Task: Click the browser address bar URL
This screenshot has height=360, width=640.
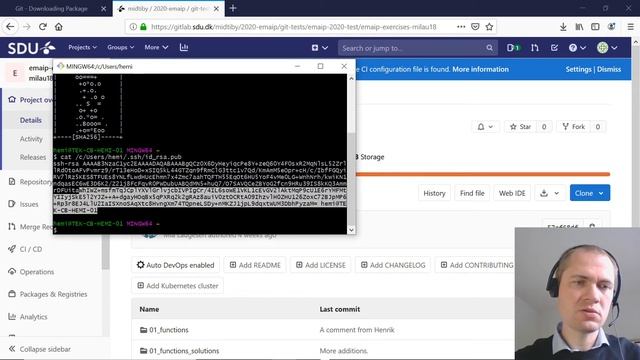Action: pos(293,27)
